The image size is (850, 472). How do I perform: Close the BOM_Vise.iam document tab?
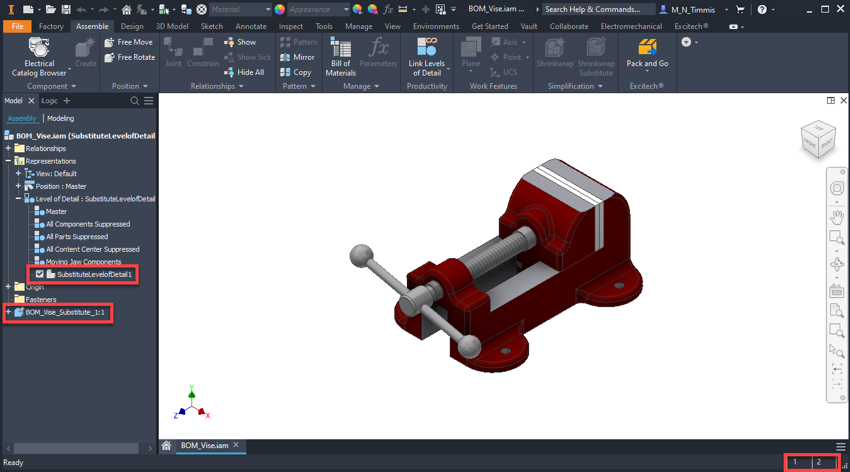(x=236, y=445)
